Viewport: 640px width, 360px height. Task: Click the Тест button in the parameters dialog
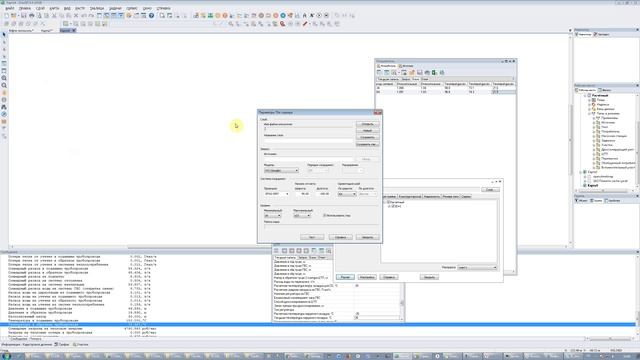(312, 237)
